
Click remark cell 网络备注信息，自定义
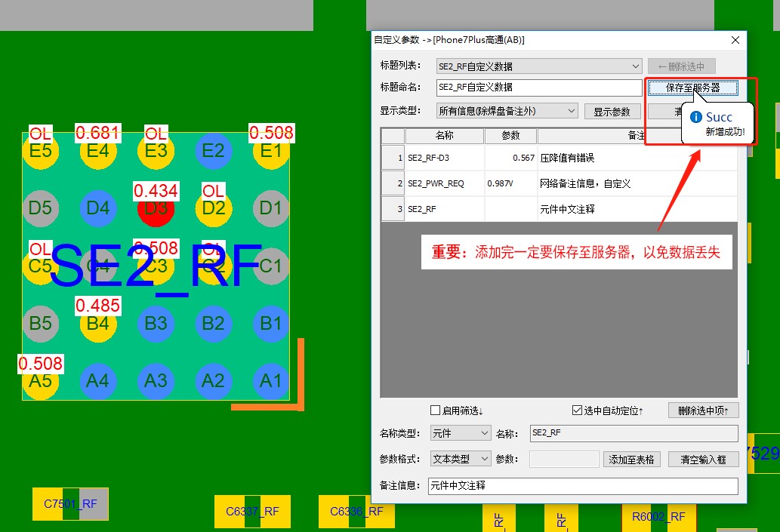point(637,183)
